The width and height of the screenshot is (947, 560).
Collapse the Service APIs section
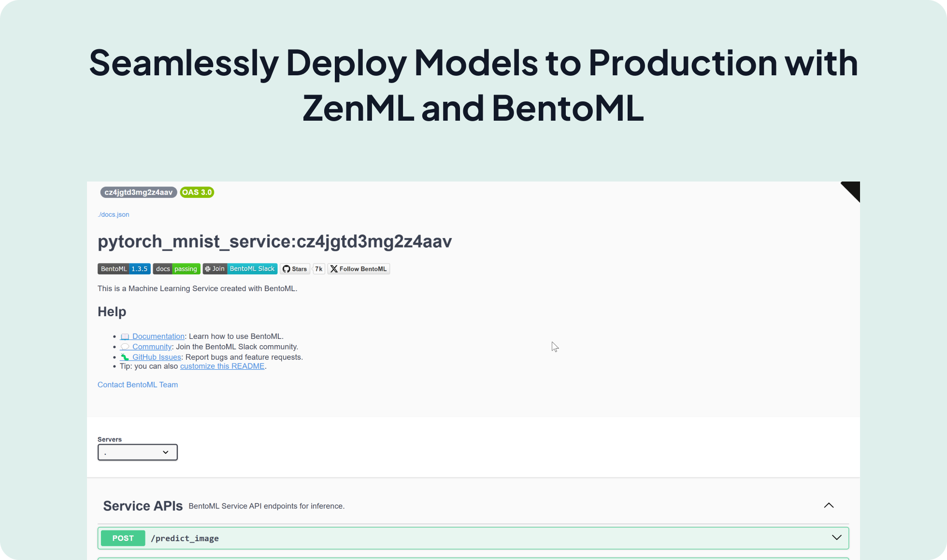coord(829,505)
